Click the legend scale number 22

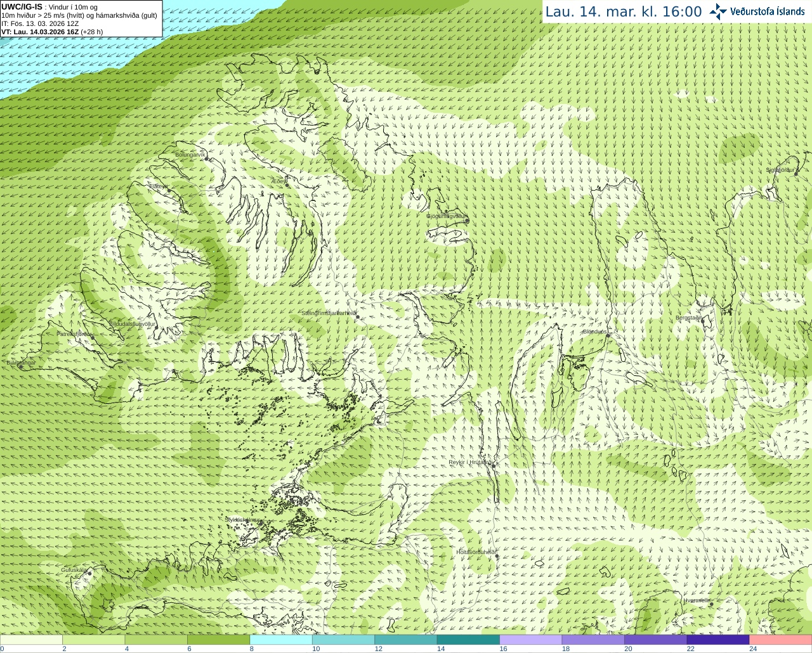click(691, 649)
